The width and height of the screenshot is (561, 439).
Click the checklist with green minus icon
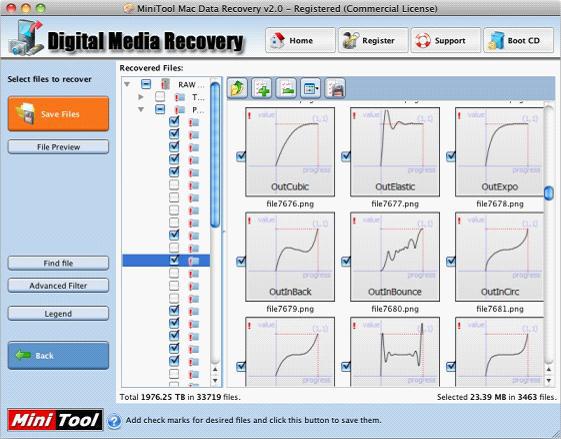pyautogui.click(x=286, y=88)
